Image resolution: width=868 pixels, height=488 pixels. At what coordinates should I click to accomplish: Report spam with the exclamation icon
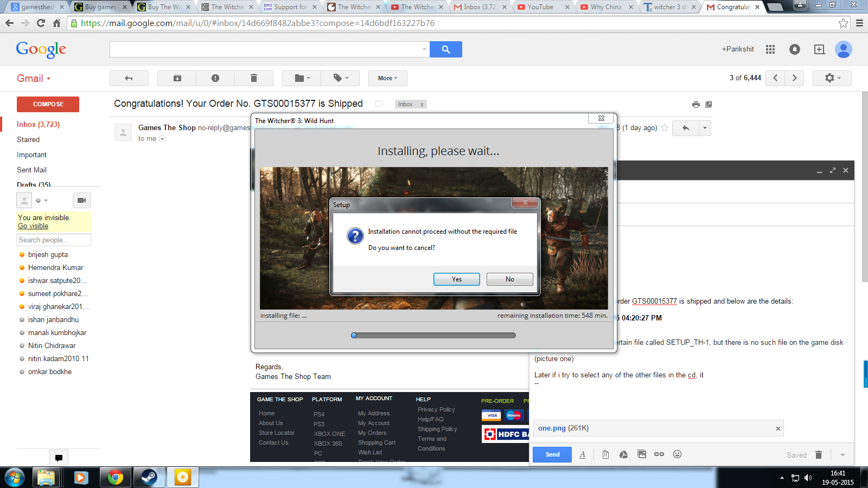click(215, 78)
